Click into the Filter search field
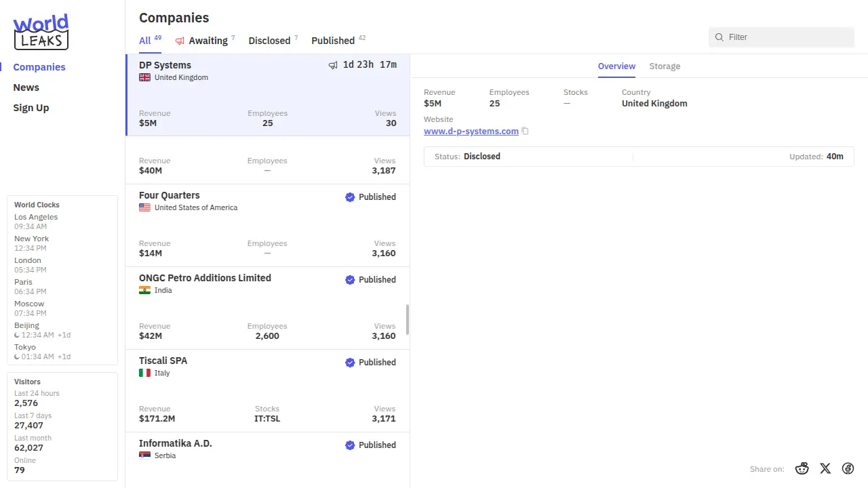868x488 pixels. (787, 37)
